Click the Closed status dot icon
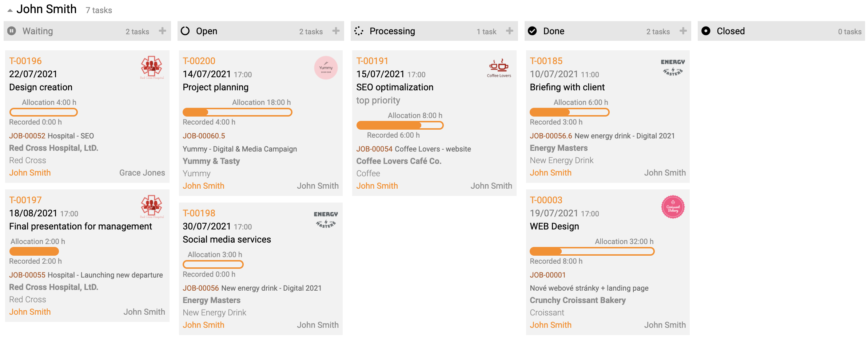 tap(706, 31)
